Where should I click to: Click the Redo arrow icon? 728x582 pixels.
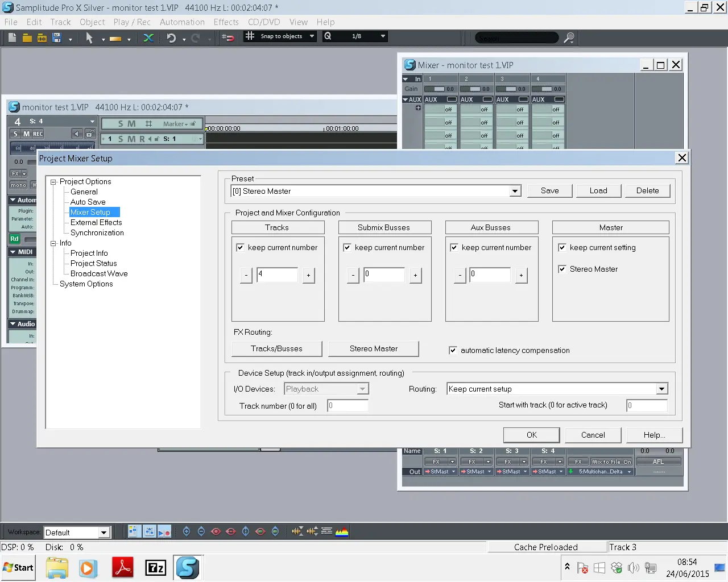click(196, 38)
